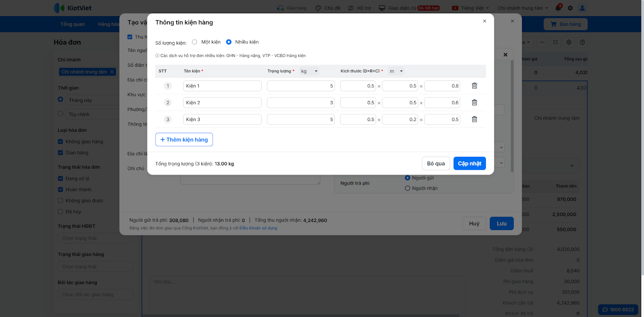644x317 pixels.
Task: Close the Thông tin kiện hàng dialog
Action: tap(485, 21)
